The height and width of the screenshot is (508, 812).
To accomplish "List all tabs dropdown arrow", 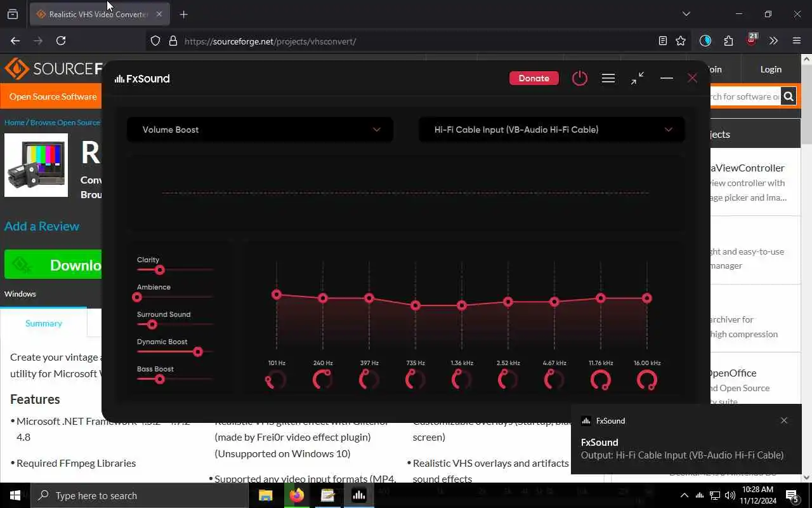I will [x=686, y=14].
